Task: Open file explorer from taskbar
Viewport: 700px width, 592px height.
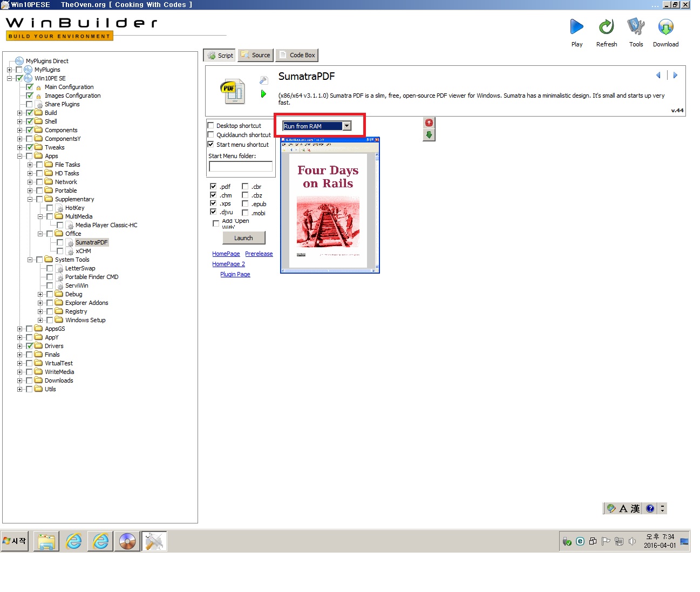Action: coord(46,541)
